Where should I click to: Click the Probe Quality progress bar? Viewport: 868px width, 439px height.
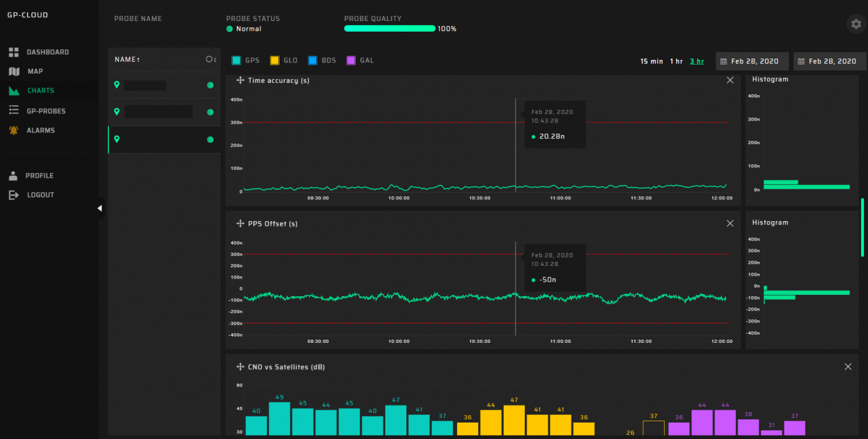click(389, 28)
